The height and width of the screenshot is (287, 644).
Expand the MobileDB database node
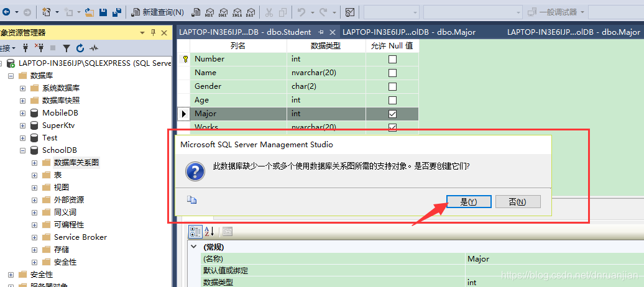[x=22, y=113]
